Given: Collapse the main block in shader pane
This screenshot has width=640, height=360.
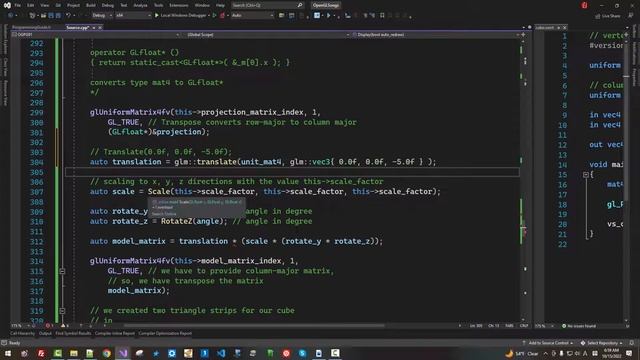Looking at the screenshot, I should point(585,175).
